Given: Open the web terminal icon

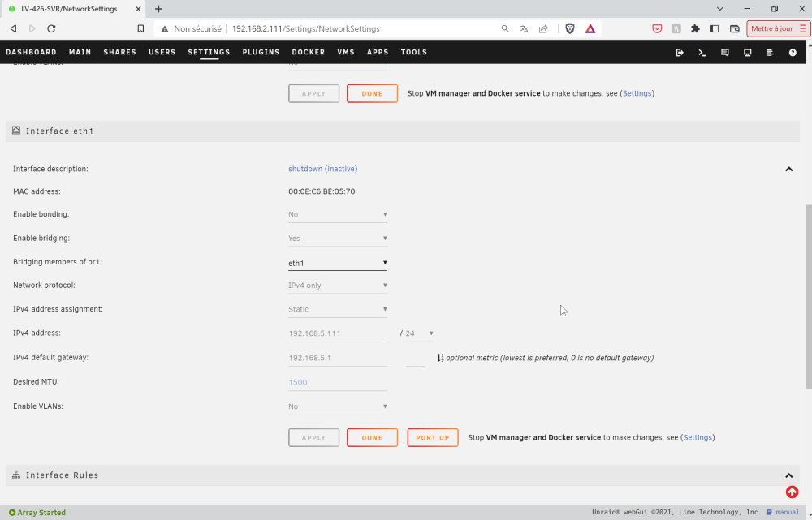Looking at the screenshot, I should pos(702,52).
